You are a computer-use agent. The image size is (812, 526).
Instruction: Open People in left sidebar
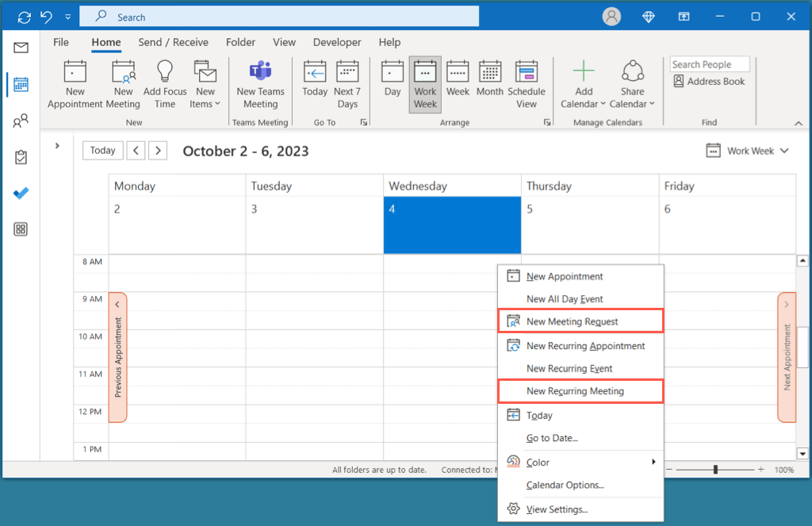[x=21, y=121]
